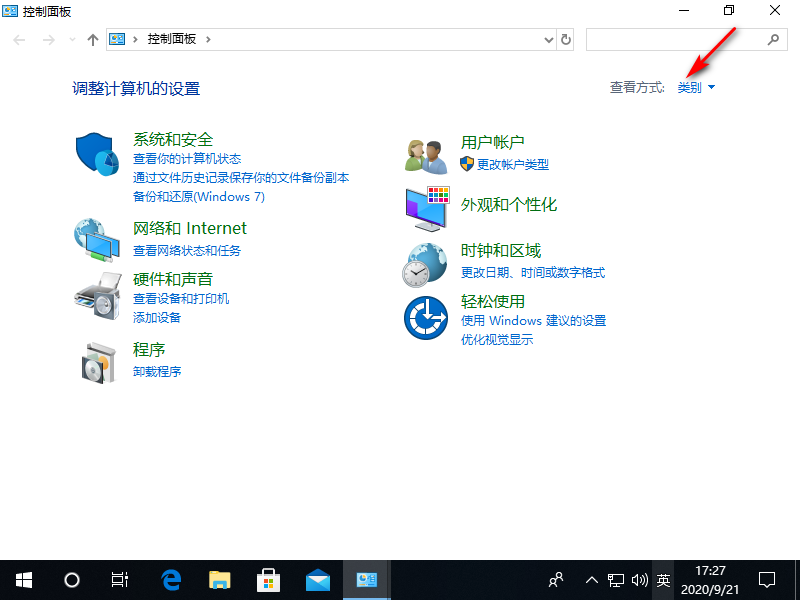800x600 pixels.
Task: Open 用户帐户 category icon
Action: (425, 155)
